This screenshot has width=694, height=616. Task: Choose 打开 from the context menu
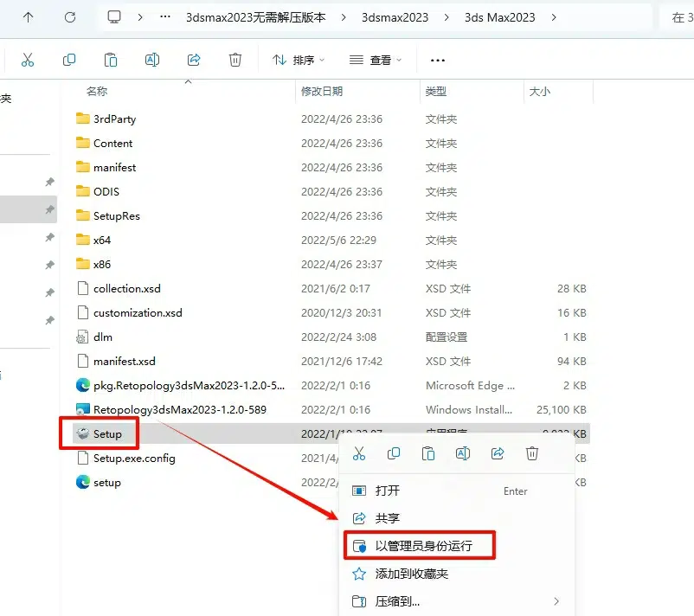tap(388, 491)
